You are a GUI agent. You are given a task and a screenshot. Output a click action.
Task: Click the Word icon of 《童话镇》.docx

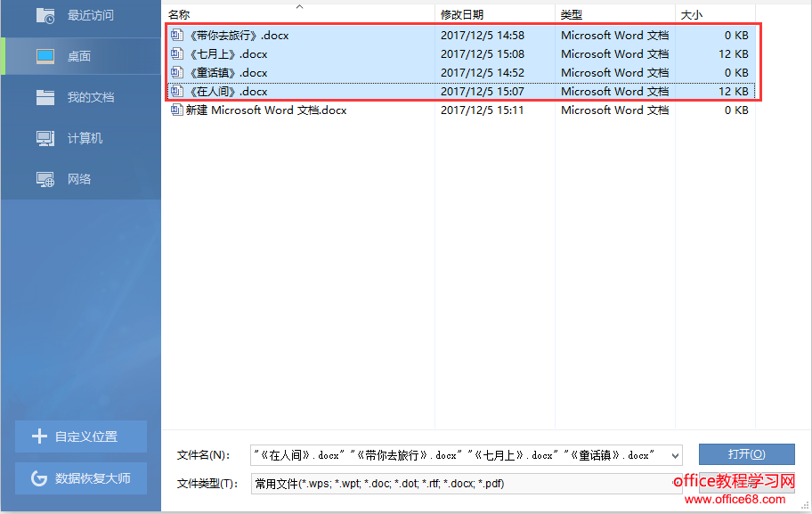(177, 72)
